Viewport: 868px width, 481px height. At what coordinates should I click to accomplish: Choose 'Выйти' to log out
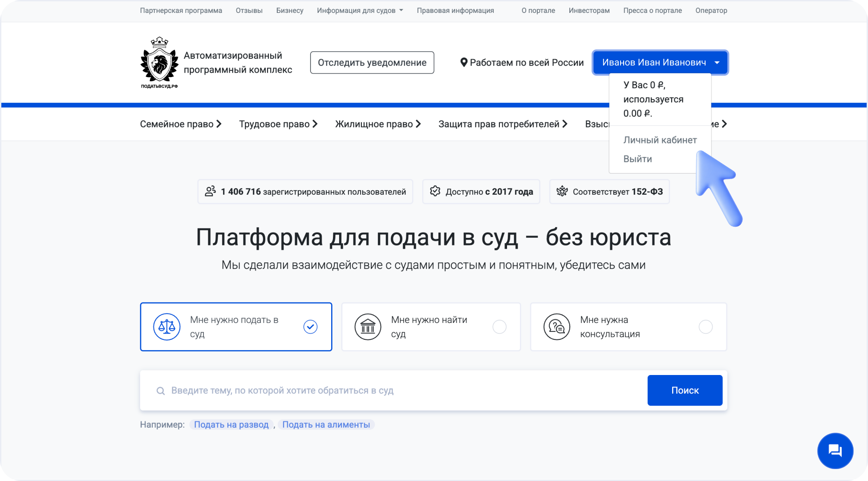[637, 159]
